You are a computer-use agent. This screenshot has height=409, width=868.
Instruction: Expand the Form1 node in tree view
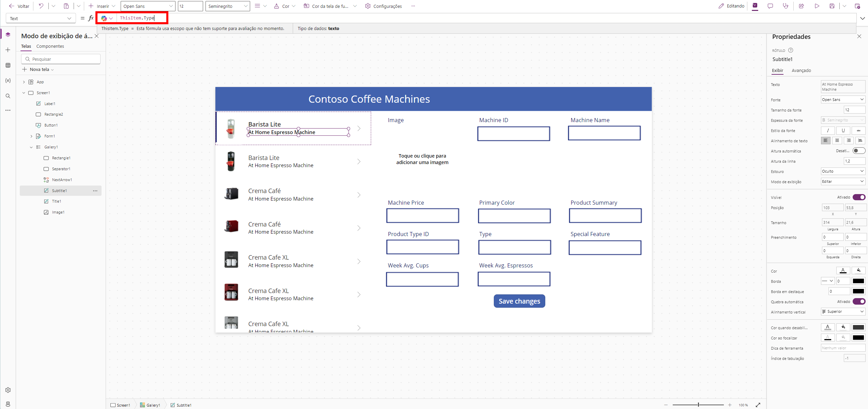point(31,136)
